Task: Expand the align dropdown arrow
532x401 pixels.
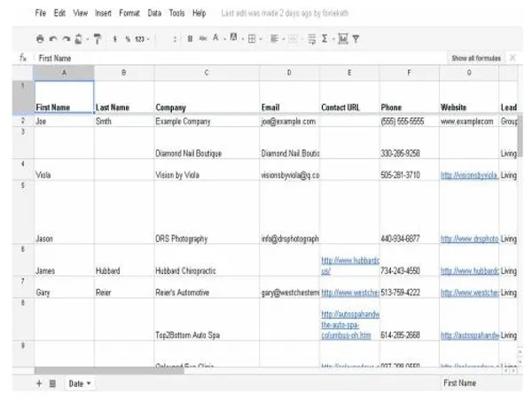Action: 284,40
